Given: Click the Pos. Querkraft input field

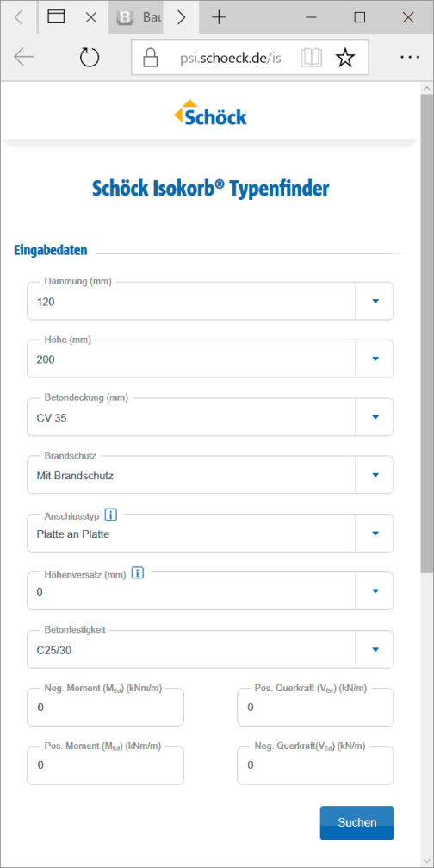Looking at the screenshot, I should point(316,707).
